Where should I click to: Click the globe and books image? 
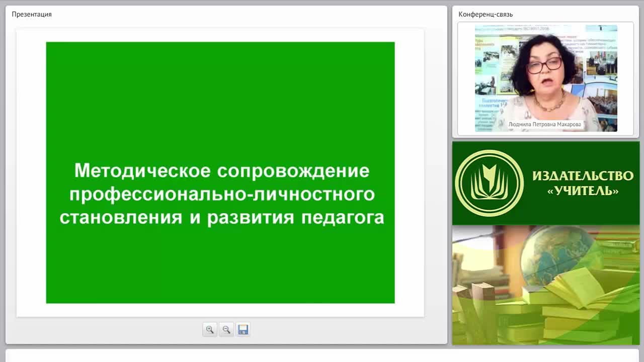pos(546,285)
